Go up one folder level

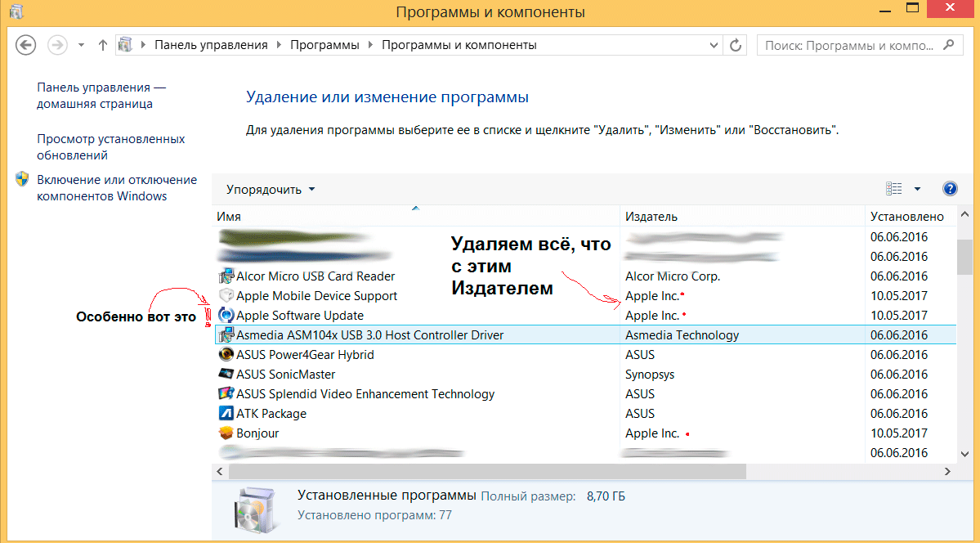point(103,45)
